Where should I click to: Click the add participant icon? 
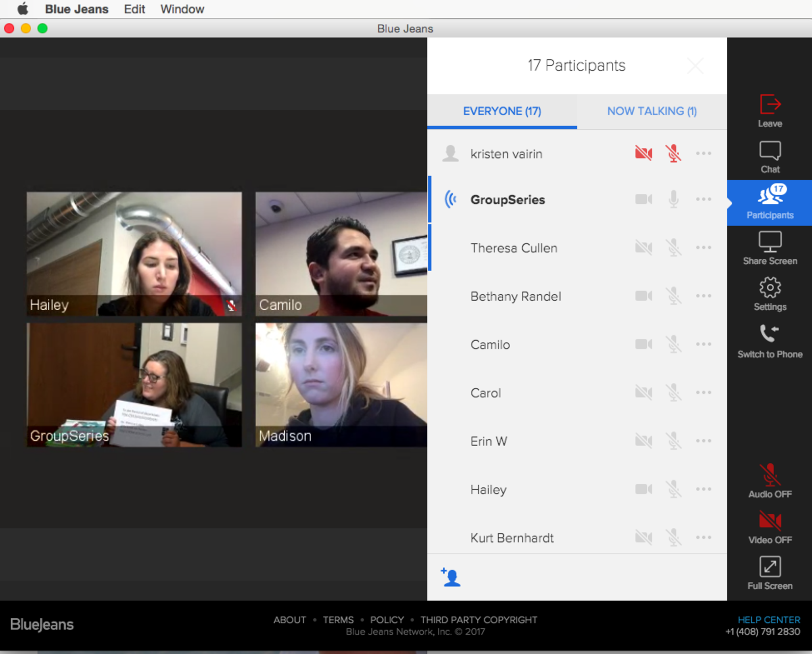tap(451, 577)
